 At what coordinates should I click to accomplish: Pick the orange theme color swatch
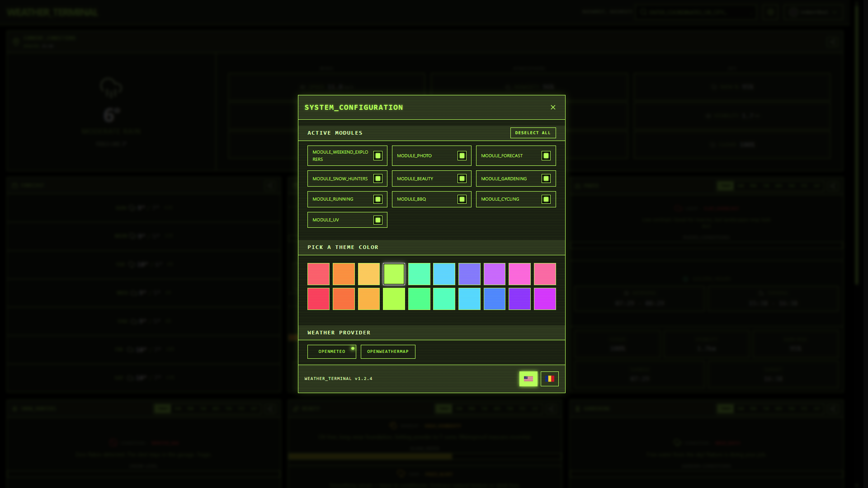pyautogui.click(x=344, y=273)
